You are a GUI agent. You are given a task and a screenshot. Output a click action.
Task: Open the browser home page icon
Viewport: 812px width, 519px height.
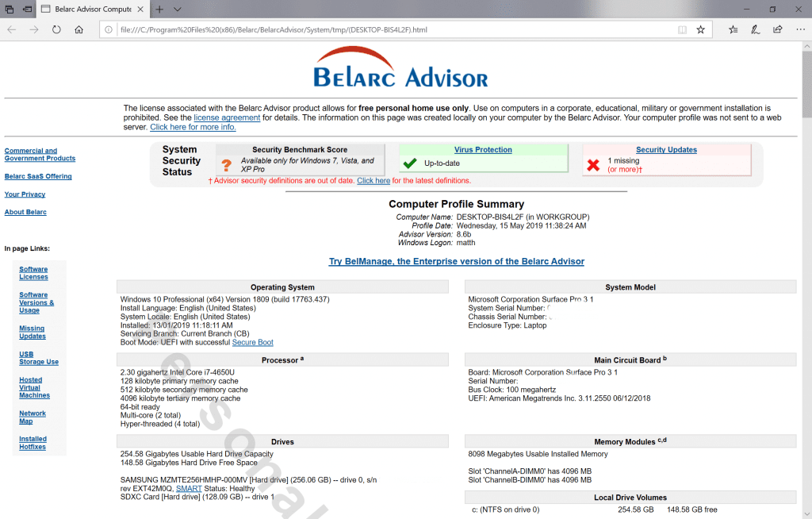tap(79, 29)
